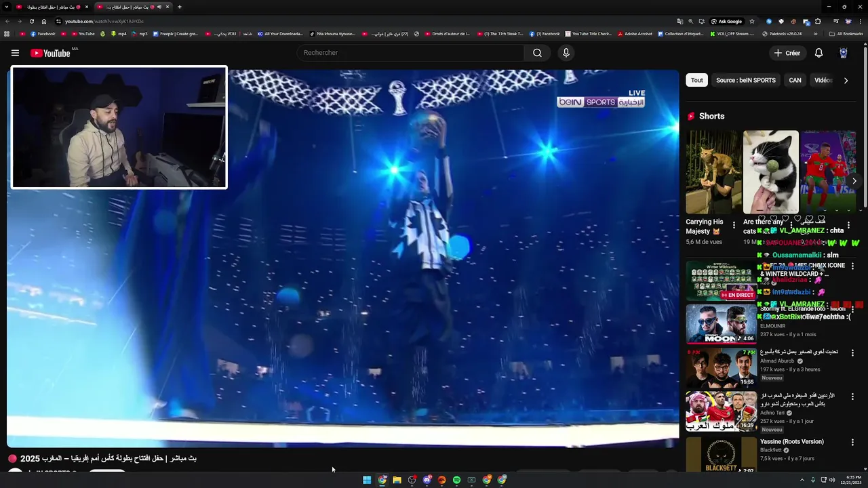Open a new browser tab
868x488 pixels.
click(x=180, y=7)
